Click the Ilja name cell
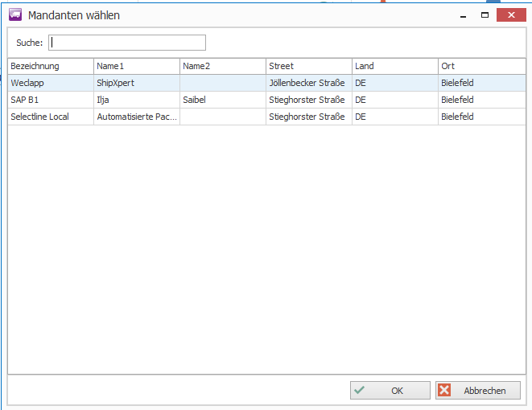532x410 pixels. pyautogui.click(x=136, y=100)
